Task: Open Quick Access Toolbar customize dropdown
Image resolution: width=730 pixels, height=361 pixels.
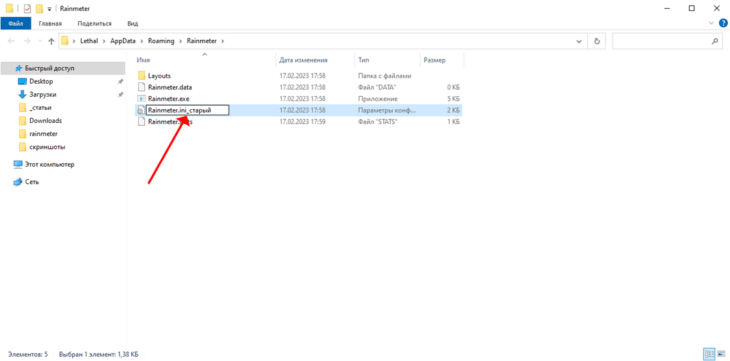Action: pos(49,8)
